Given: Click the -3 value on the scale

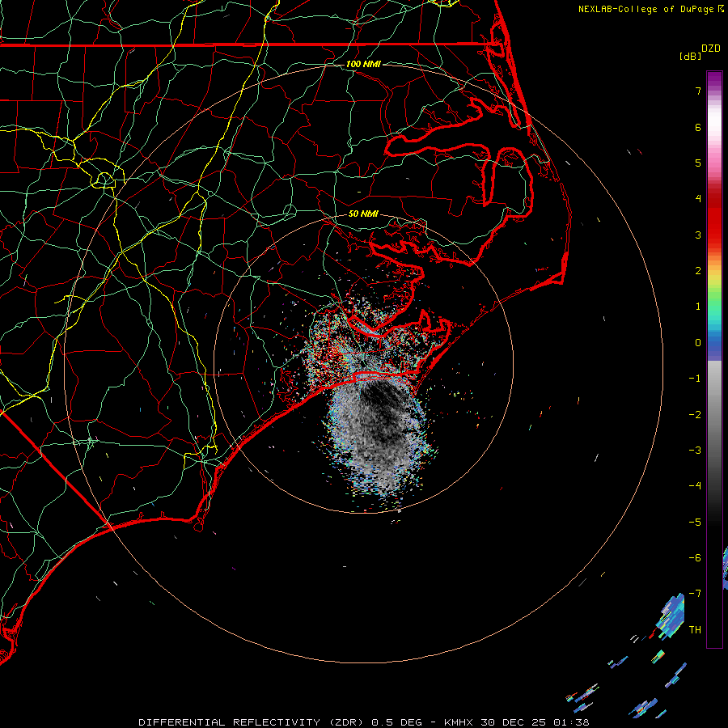Looking at the screenshot, I should [695, 451].
